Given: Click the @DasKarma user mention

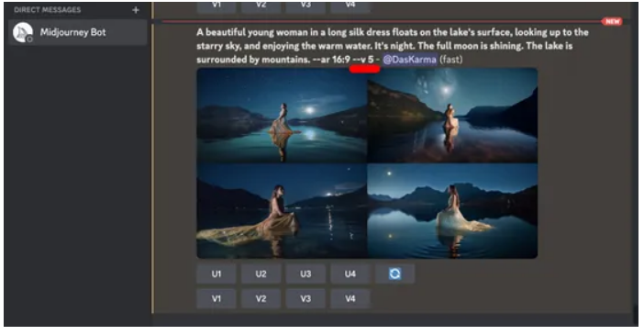Looking at the screenshot, I should click(409, 60).
